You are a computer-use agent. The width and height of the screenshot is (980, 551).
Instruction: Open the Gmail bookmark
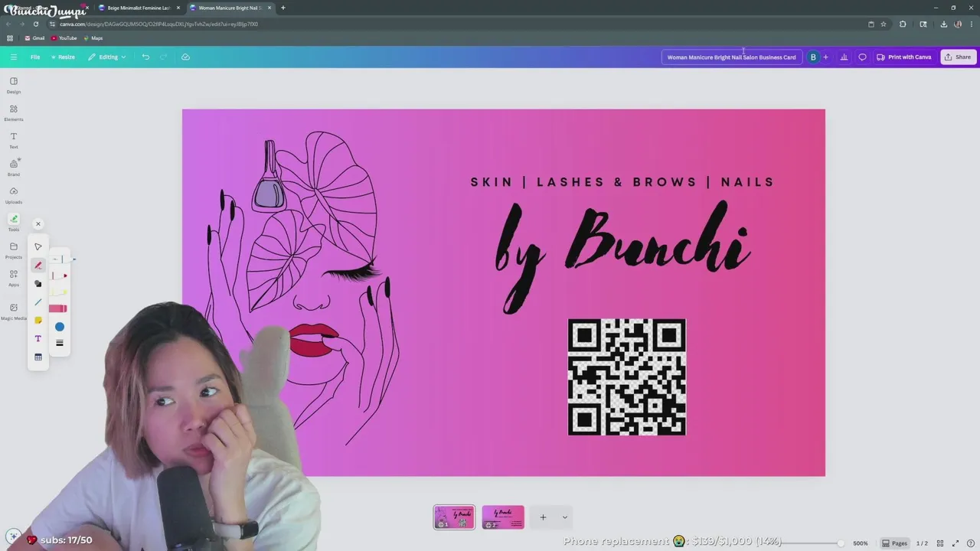34,38
